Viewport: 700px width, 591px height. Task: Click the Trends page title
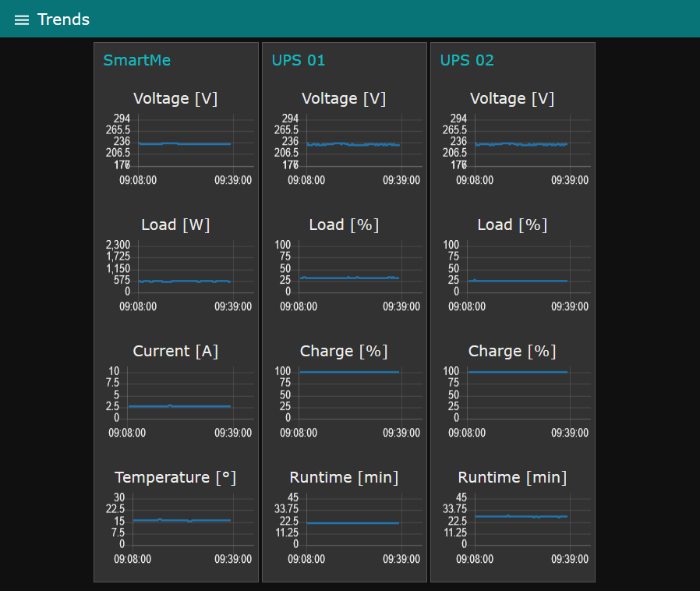63,19
